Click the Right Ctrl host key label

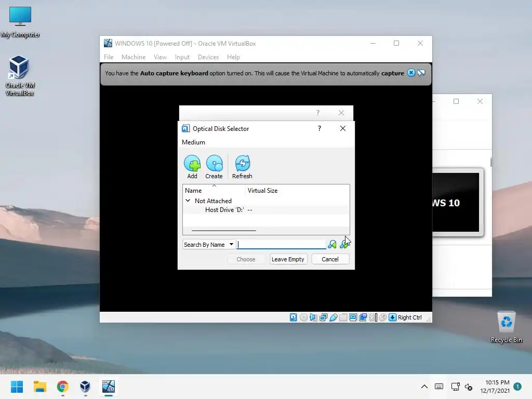tap(409, 317)
